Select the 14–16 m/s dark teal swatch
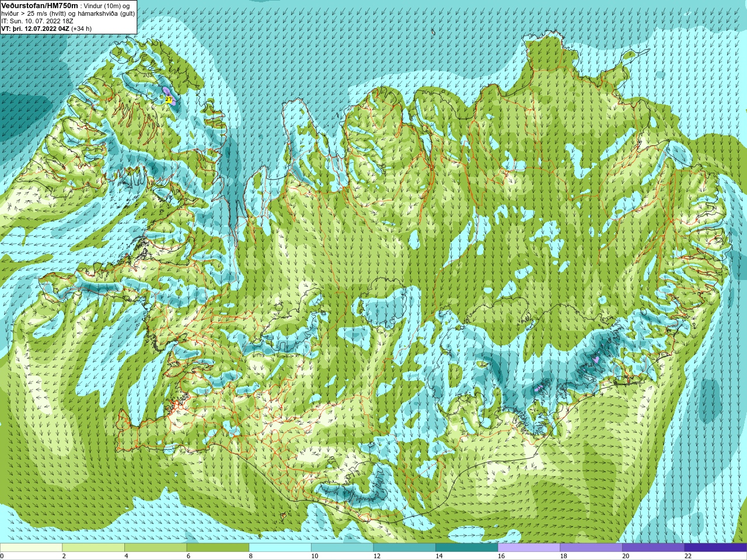The width and height of the screenshot is (747, 560). pyautogui.click(x=467, y=547)
